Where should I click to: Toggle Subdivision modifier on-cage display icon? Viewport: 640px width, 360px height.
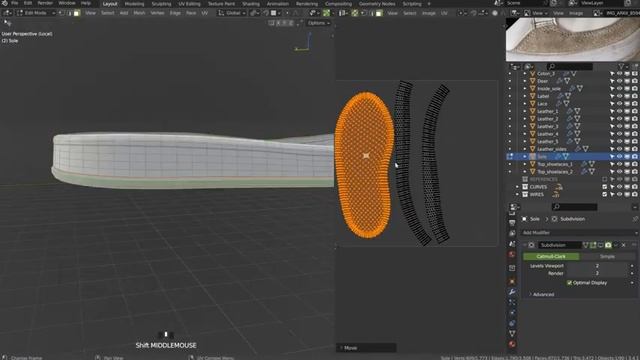click(586, 245)
